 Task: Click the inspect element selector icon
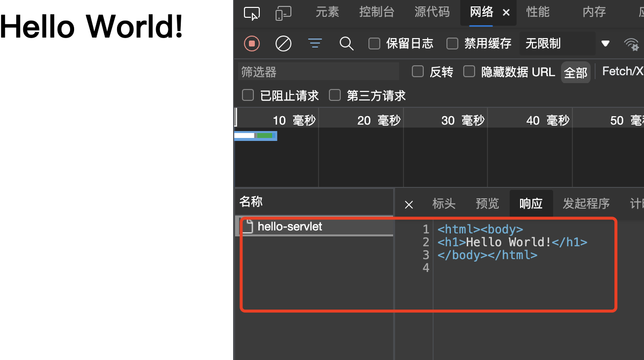pyautogui.click(x=252, y=13)
